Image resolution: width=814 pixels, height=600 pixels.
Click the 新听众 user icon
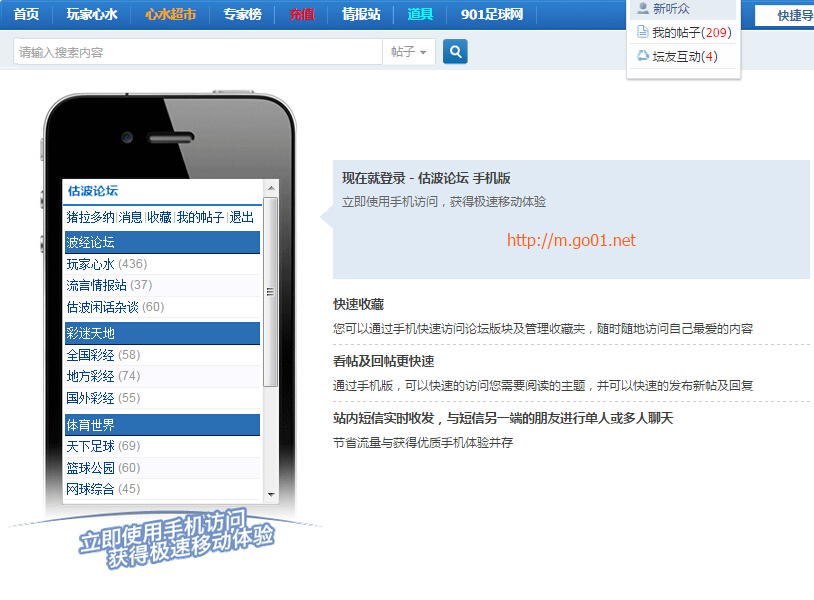(x=643, y=8)
